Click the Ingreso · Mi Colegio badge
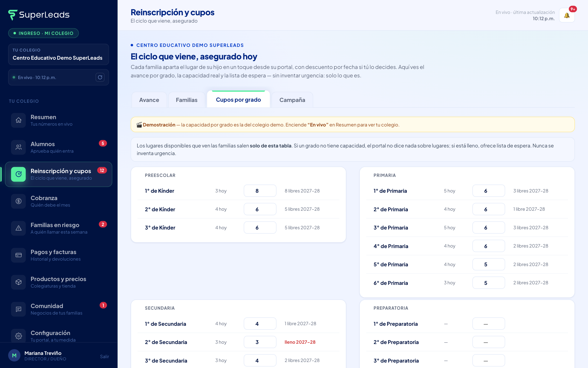The height and width of the screenshot is (368, 588). pyautogui.click(x=44, y=33)
